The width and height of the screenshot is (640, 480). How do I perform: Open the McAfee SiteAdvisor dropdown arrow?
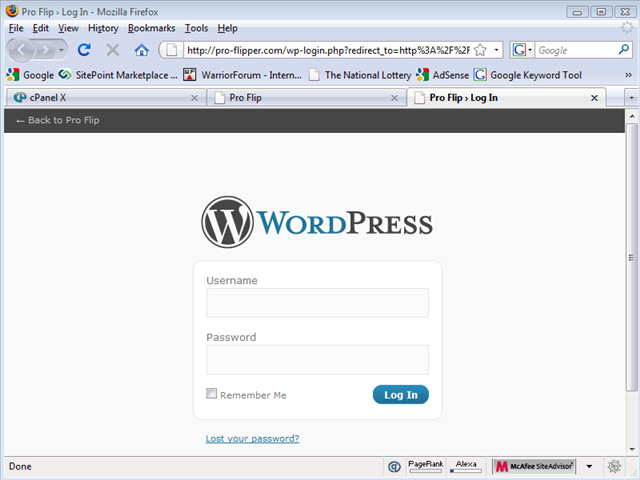589,466
